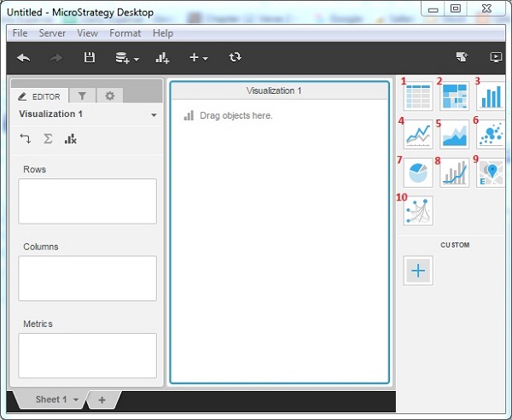Pick the Line Chart visualization
512x420 pixels.
pos(418,134)
